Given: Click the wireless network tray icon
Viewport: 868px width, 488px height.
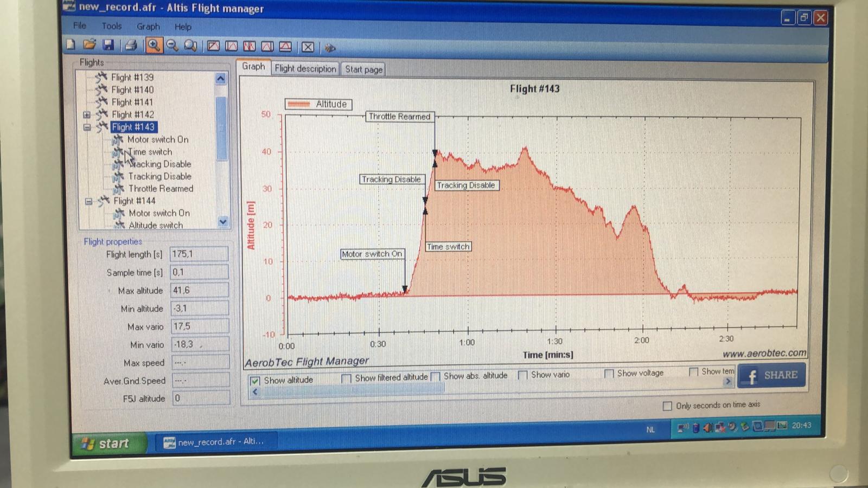Looking at the screenshot, I should pos(683,428).
